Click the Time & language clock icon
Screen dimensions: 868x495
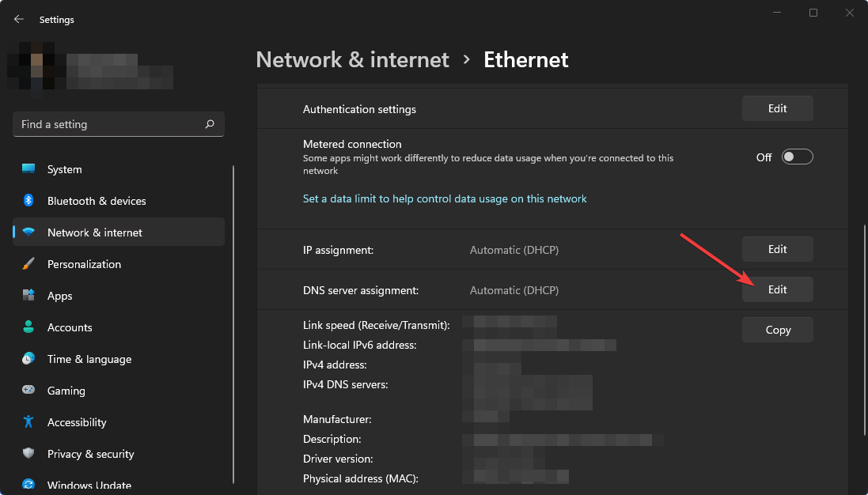click(27, 358)
